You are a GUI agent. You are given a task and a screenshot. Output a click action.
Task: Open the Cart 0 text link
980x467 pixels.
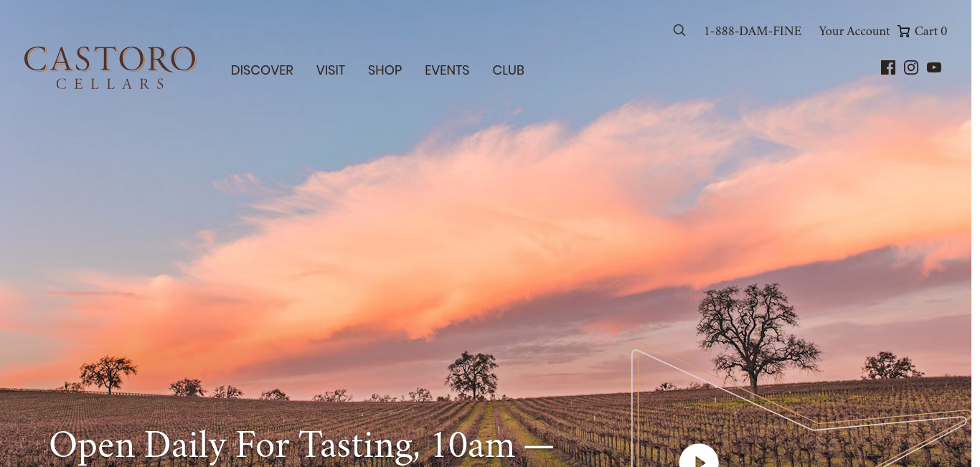pos(930,32)
